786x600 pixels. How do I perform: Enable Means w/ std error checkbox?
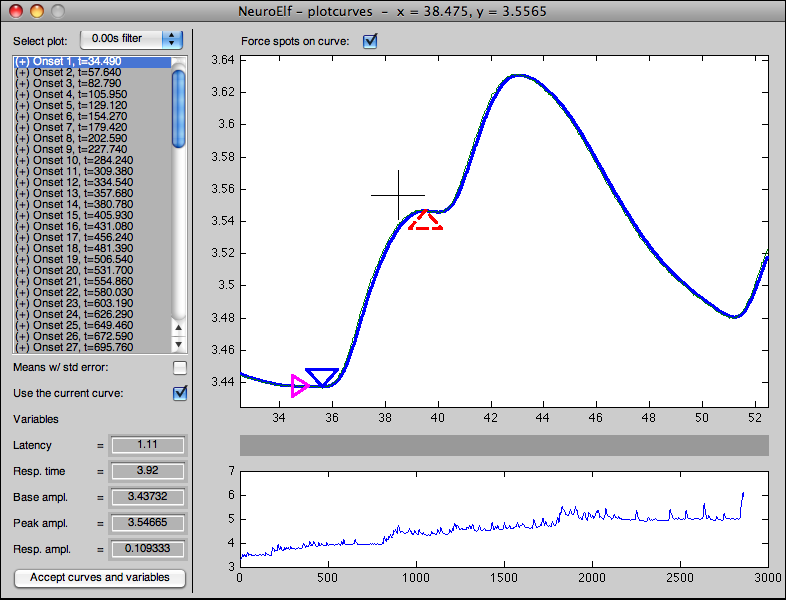point(180,368)
